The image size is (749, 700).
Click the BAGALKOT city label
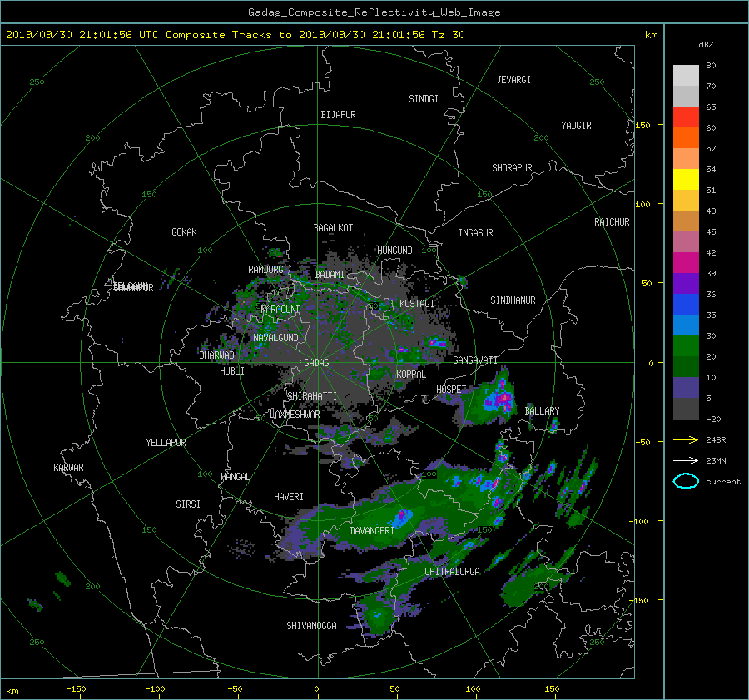[333, 228]
